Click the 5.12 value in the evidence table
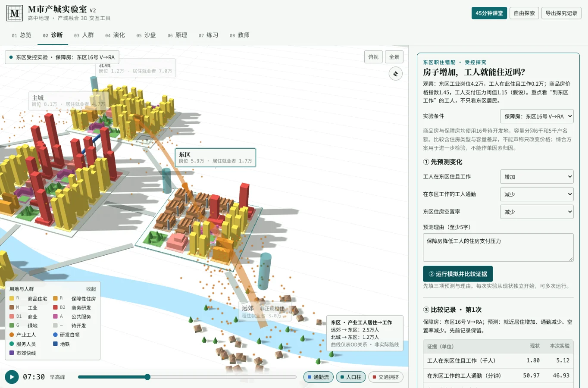Screen dimensions: 588x388 pyautogui.click(x=563, y=360)
